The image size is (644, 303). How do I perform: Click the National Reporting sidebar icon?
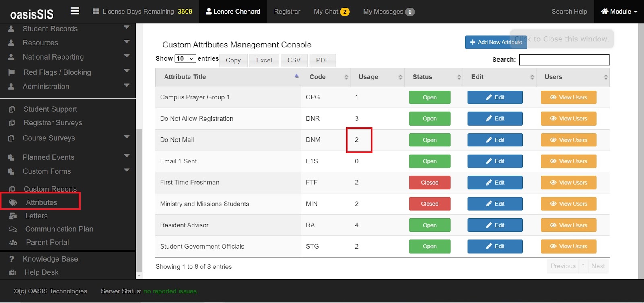(11, 57)
